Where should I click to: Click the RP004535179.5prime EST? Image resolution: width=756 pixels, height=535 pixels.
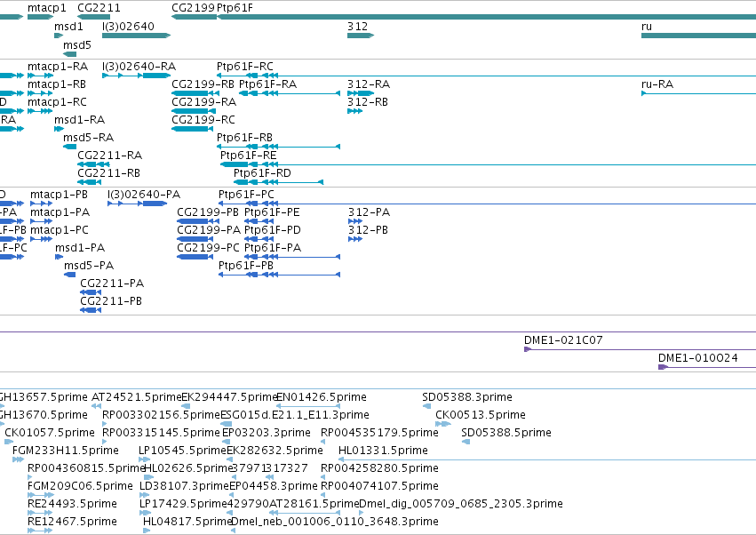click(x=323, y=442)
